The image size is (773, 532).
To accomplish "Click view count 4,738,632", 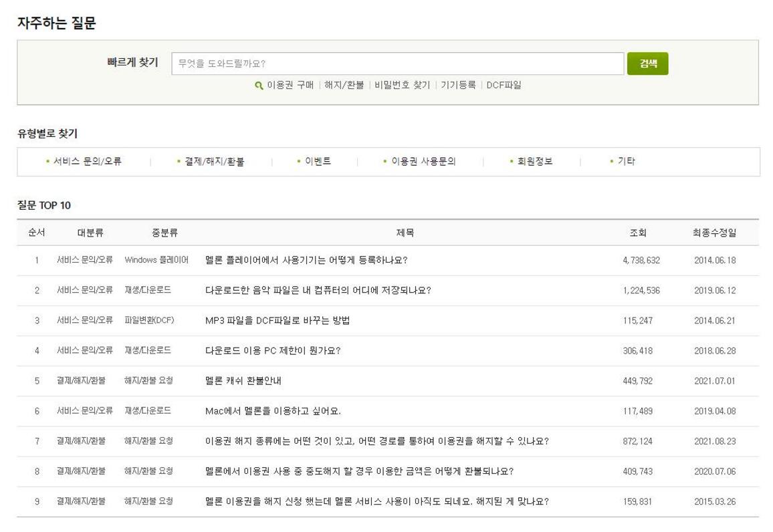I will (641, 260).
